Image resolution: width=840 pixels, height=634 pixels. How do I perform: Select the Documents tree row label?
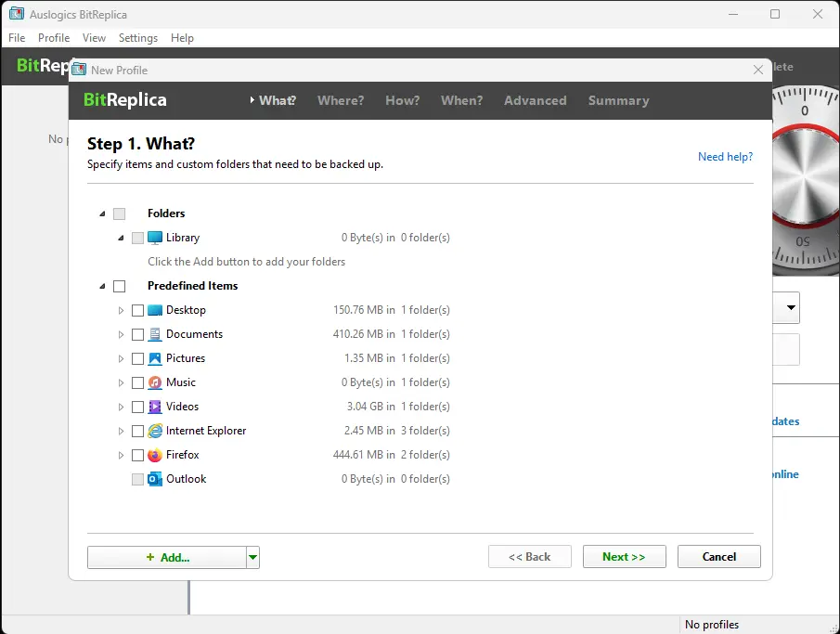click(x=195, y=334)
